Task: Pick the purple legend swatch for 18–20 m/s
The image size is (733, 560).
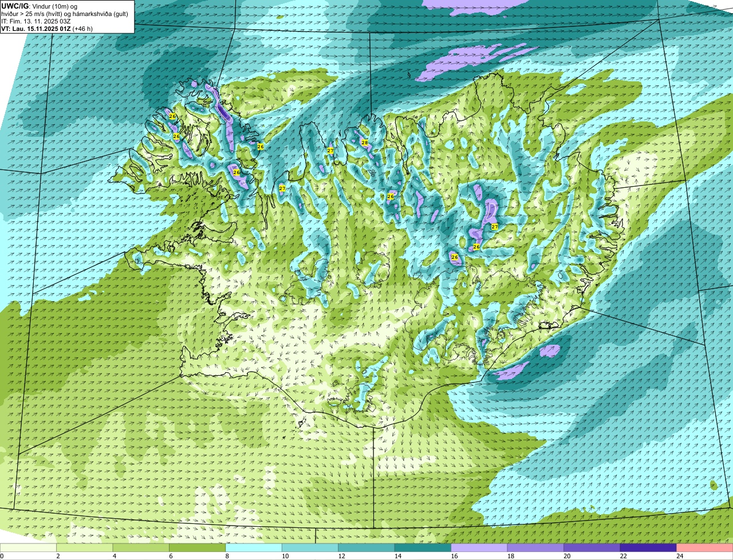Action: point(536,547)
